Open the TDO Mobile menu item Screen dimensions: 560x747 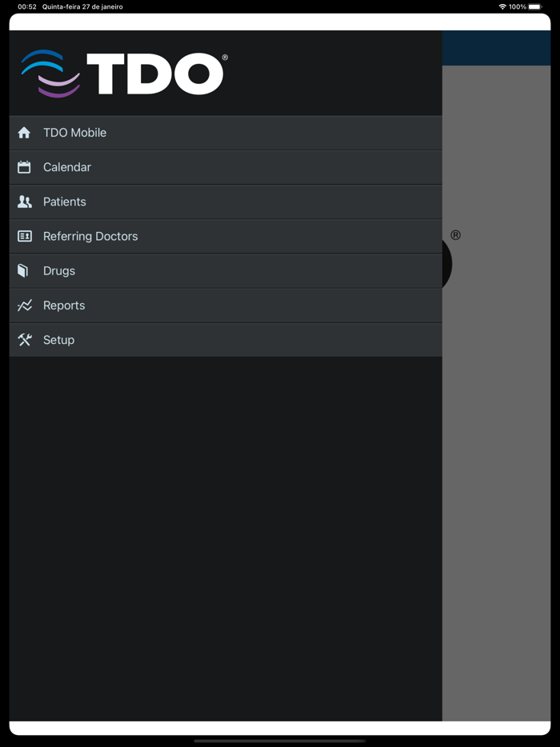(74, 133)
